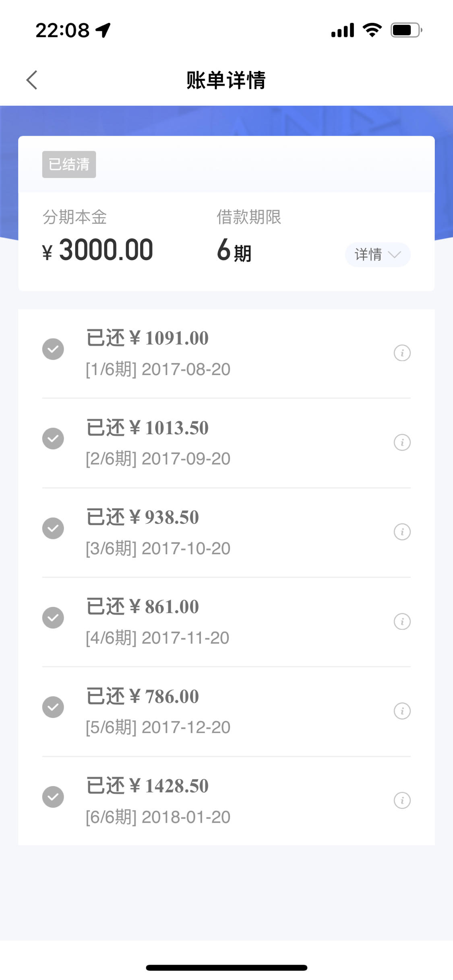The image size is (453, 980).
Task: Open info icon for the 786.00 repayment
Action: click(x=402, y=711)
